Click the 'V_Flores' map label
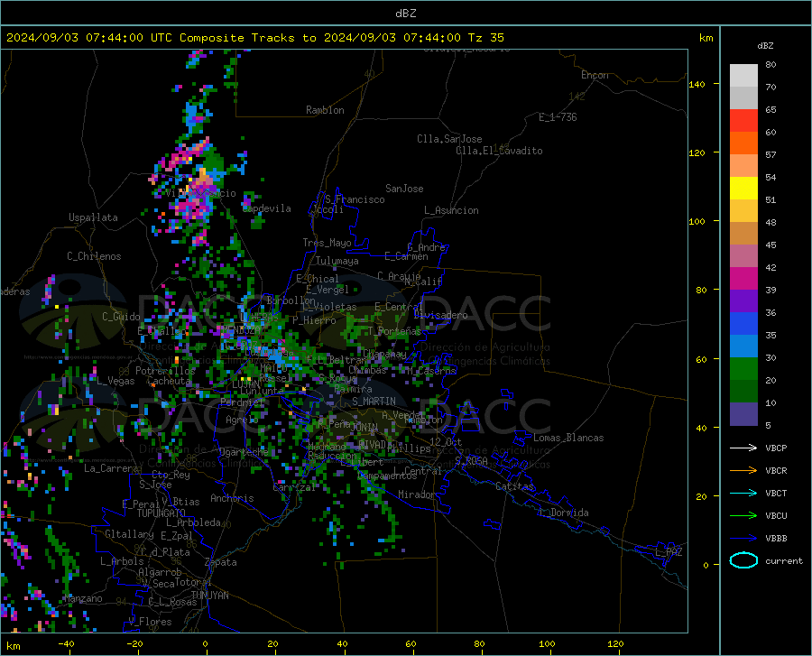The width and height of the screenshot is (812, 656). click(150, 622)
